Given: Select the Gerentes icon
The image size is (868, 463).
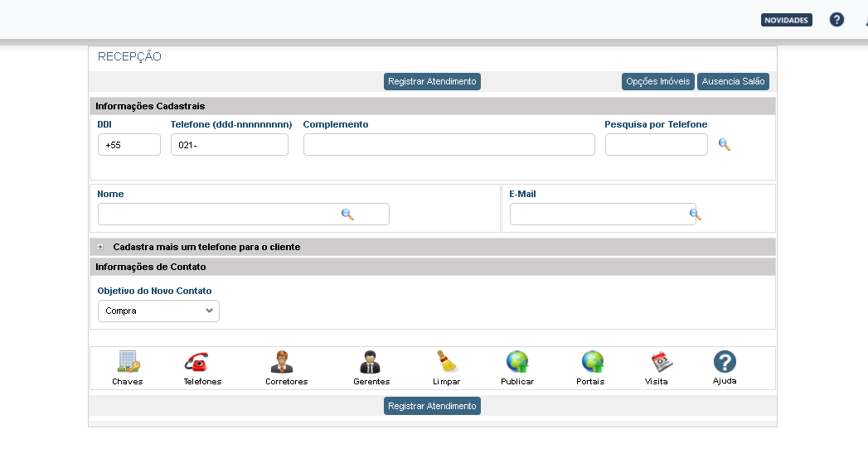Looking at the screenshot, I should [369, 362].
